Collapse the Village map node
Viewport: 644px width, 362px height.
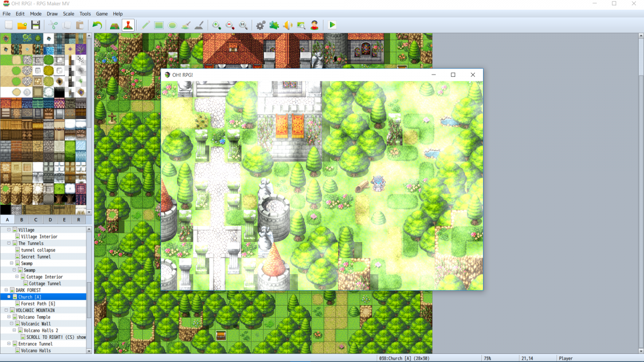tap(9, 230)
